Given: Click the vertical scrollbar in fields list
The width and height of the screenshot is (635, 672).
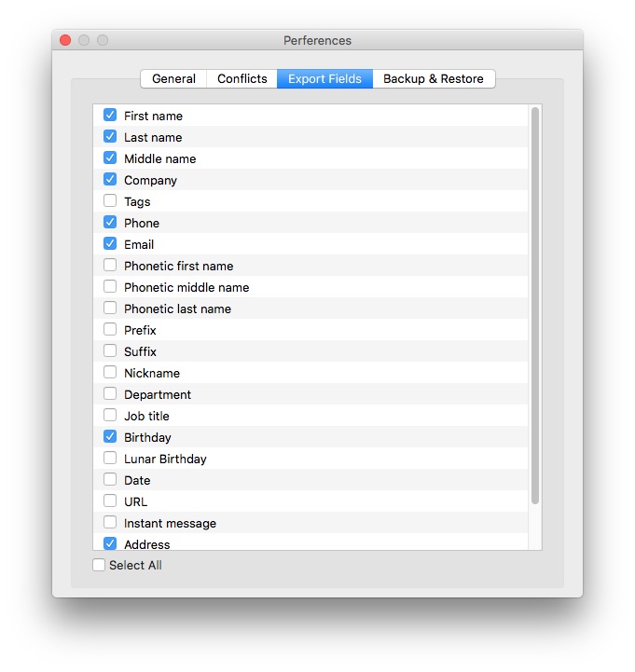Looking at the screenshot, I should pos(535,308).
